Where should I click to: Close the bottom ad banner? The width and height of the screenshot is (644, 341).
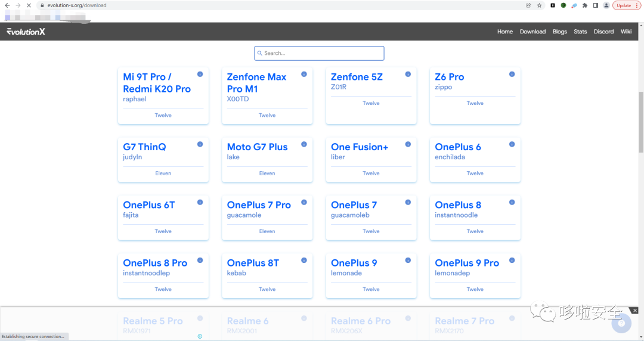pos(634,311)
